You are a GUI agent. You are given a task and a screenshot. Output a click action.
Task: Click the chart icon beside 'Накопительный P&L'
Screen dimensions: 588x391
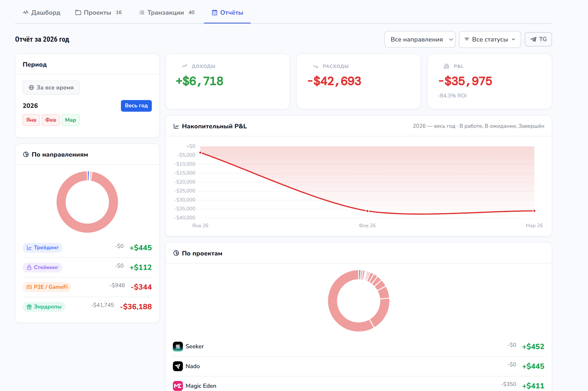[176, 126]
